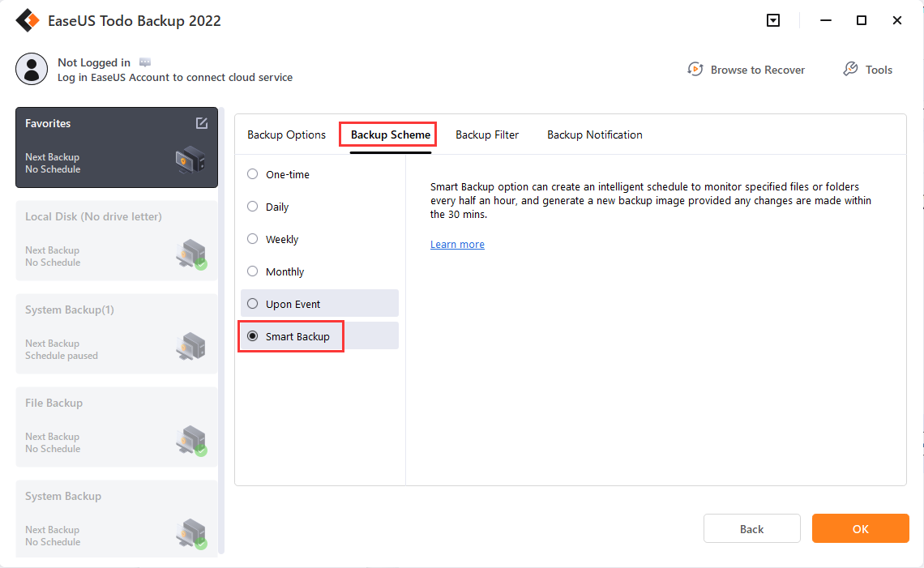Viewport: 924px width, 568px height.
Task: Minimize the EaseUS window
Action: coord(826,20)
